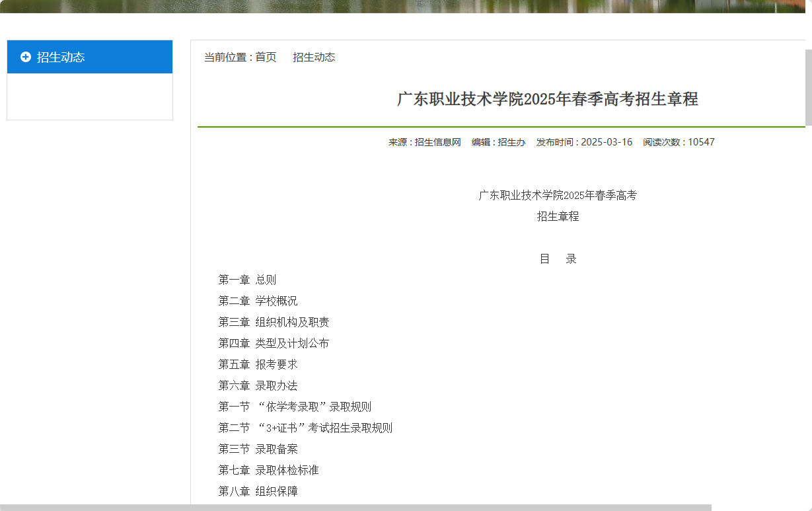Open the 招生动态 breadcrumb link
This screenshot has width=812, height=511.
[314, 57]
